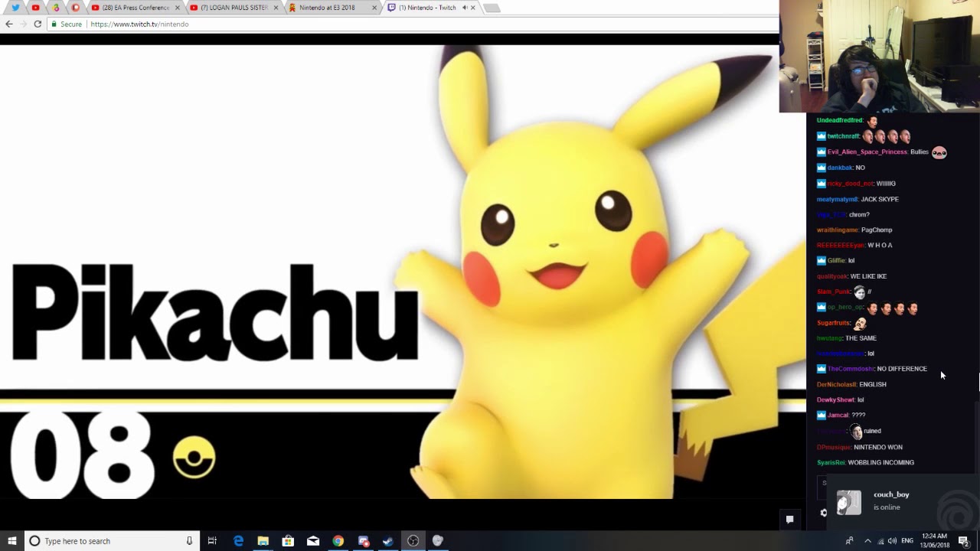Close the Nintendo at E3 2018 tab

tap(374, 8)
